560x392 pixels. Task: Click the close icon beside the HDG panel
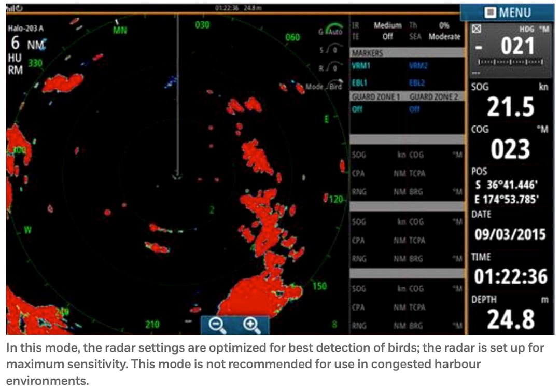(475, 29)
